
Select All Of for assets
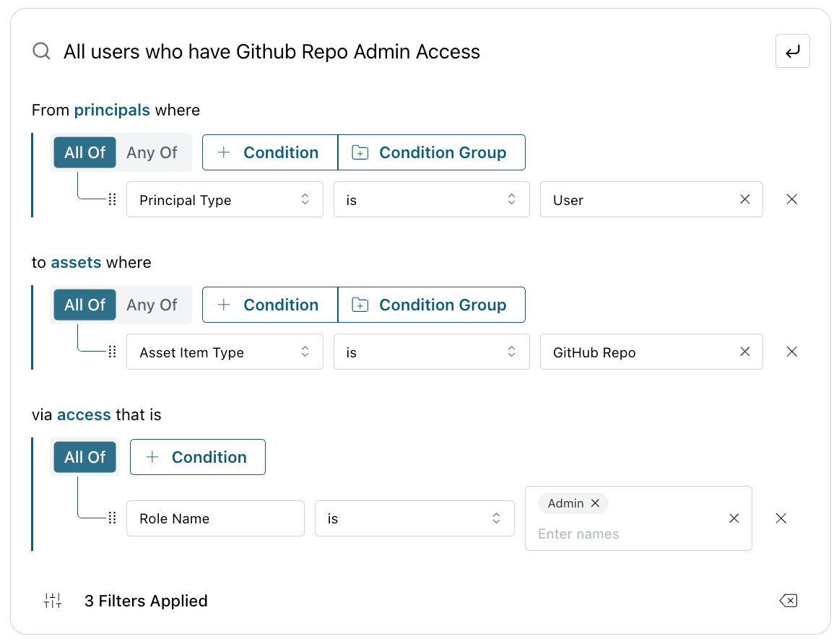(x=85, y=305)
